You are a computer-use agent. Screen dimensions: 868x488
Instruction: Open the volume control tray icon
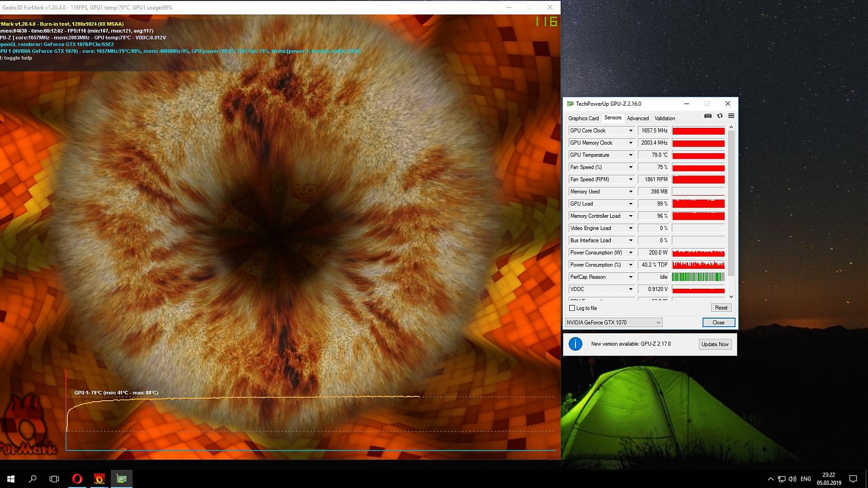tap(792, 479)
